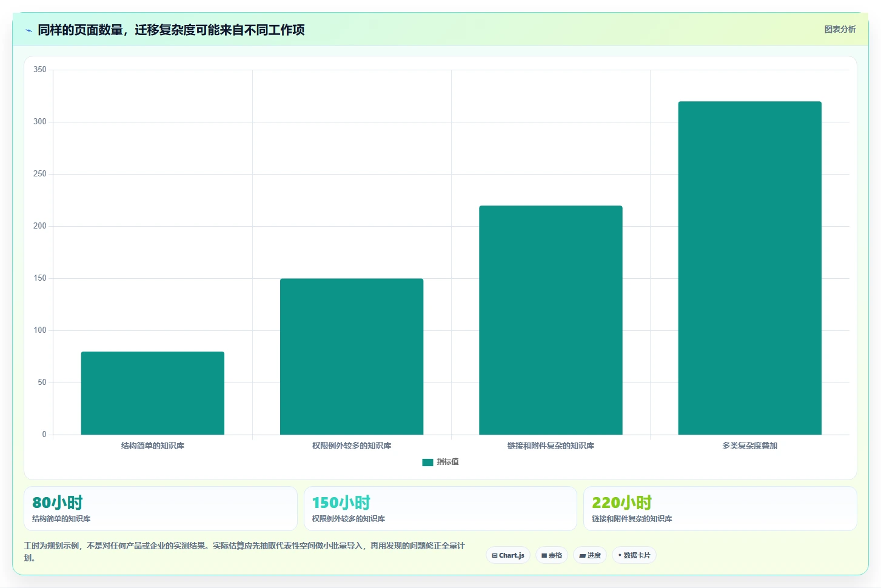The height and width of the screenshot is (588, 881).
Task: Click the 图表分析 label in the header
Action: (x=840, y=29)
